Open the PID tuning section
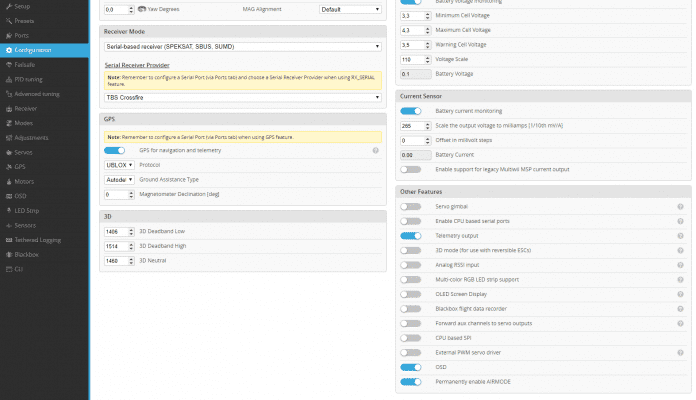The height and width of the screenshot is (400, 696). (27, 78)
